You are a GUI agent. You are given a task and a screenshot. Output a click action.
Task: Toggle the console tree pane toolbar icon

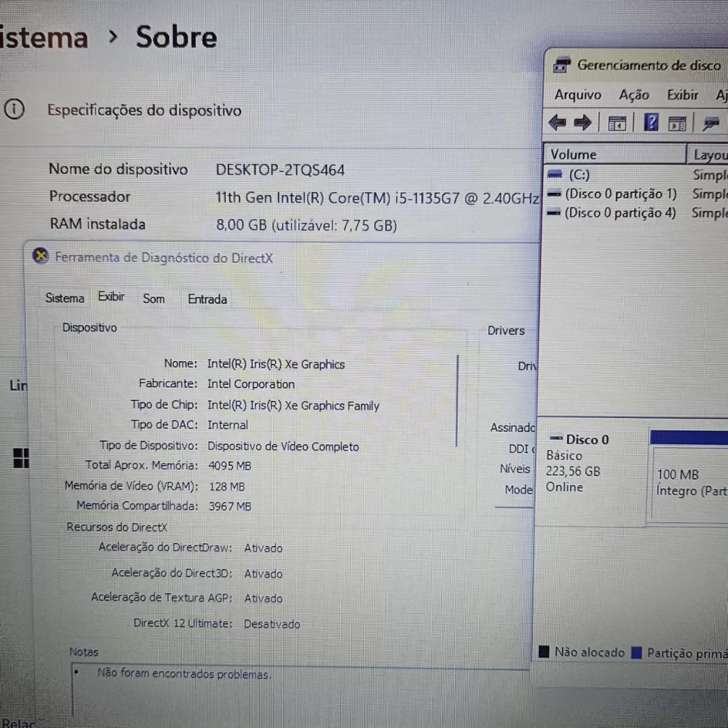point(617,124)
